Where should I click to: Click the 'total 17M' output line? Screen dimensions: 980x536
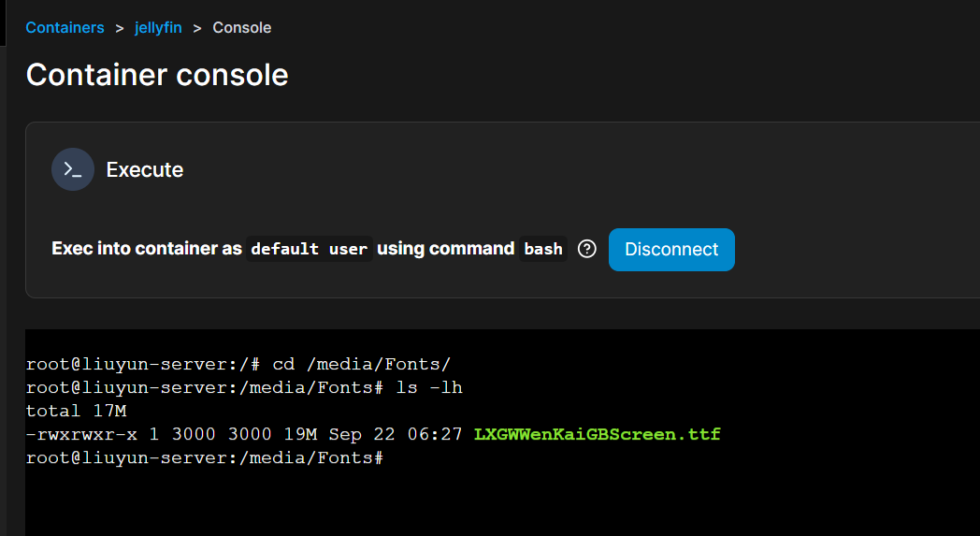(76, 411)
